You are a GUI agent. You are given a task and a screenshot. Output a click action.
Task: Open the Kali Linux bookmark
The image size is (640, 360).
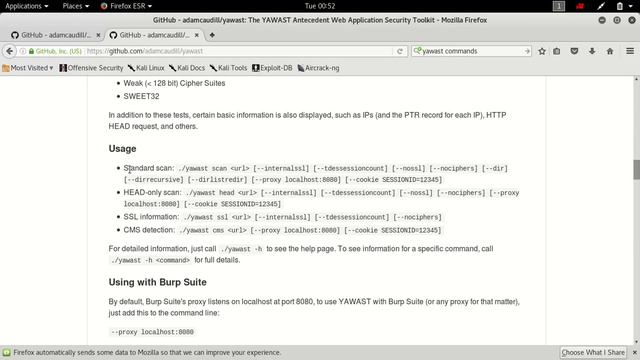point(146,68)
